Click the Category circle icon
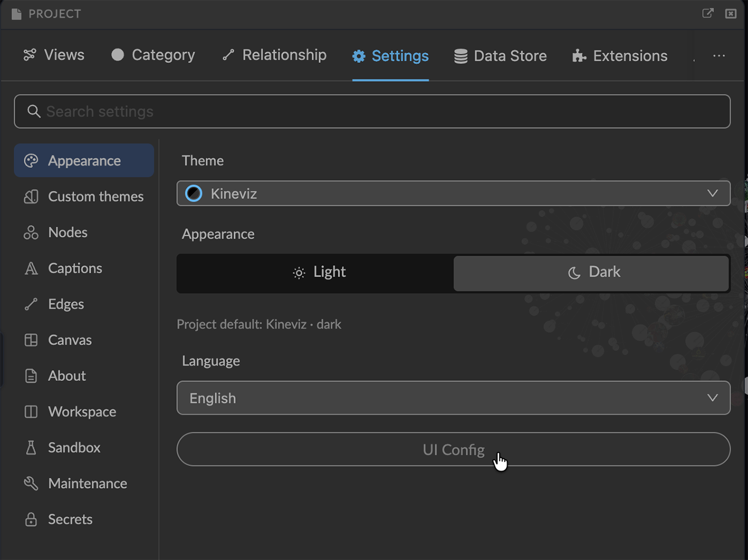Screen dimensions: 748x560 tap(117, 55)
